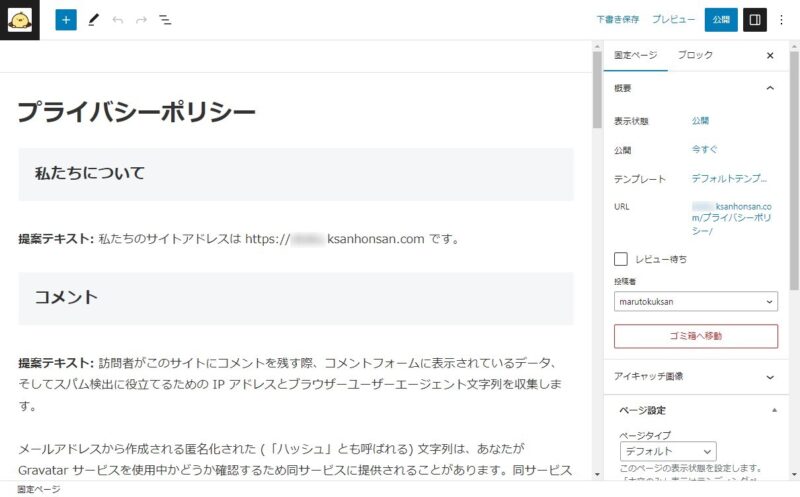Select the コメント heading block
This screenshot has width=800, height=497.
tap(296, 298)
